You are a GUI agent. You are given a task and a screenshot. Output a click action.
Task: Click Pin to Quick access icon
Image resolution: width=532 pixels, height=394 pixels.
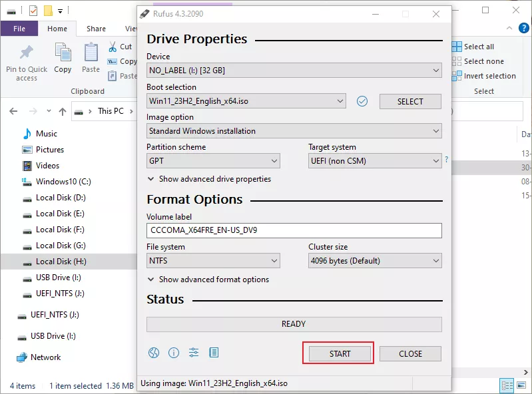pyautogui.click(x=27, y=52)
